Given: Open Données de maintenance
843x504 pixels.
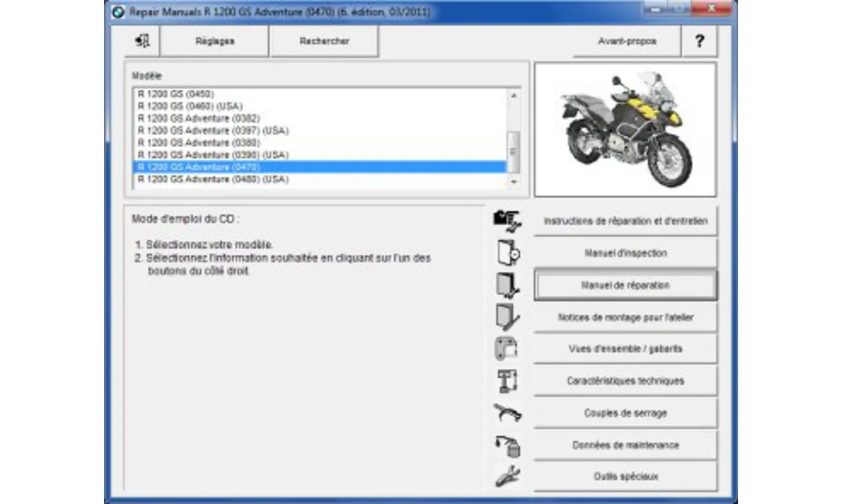Looking at the screenshot, I should point(625,445).
